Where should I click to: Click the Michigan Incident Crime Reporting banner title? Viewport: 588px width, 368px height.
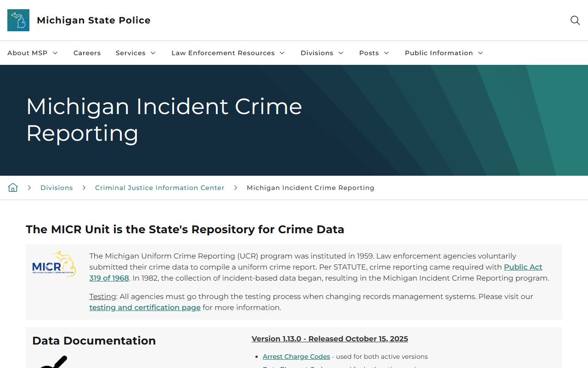tap(164, 120)
